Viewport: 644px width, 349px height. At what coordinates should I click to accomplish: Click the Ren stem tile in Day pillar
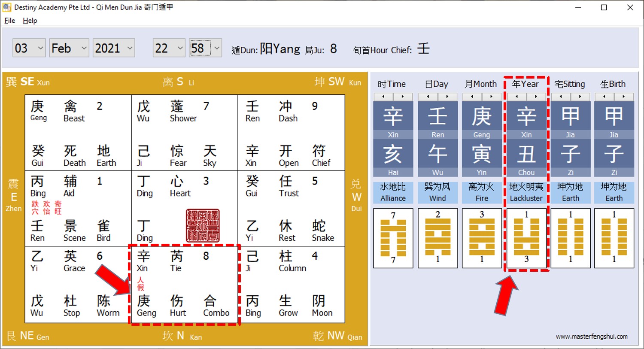click(438, 120)
